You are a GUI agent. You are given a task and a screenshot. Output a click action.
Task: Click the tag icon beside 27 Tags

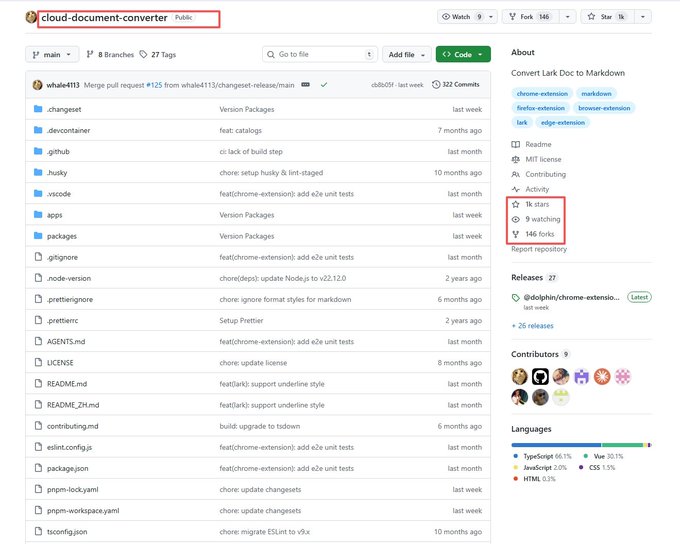[143, 55]
